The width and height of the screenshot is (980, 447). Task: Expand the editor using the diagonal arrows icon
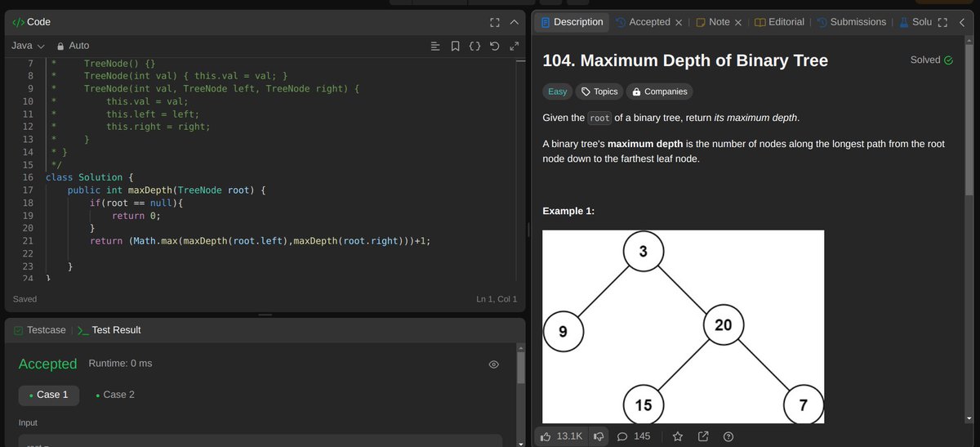coord(514,46)
